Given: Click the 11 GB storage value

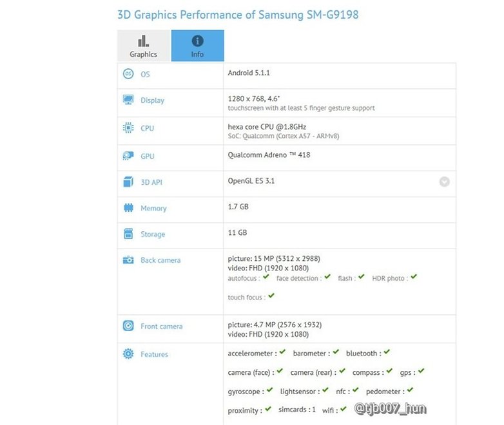Looking at the screenshot, I should (x=238, y=232).
